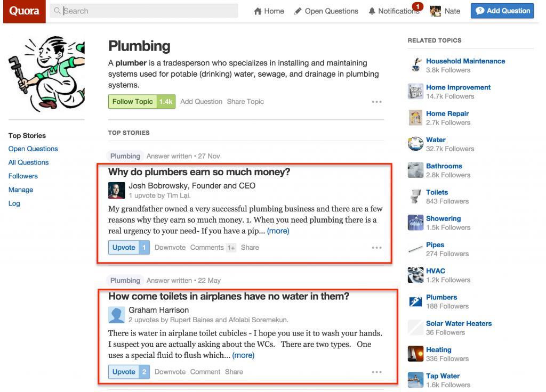Click the Plumbers topic icon
This screenshot has height=392, width=546.
pos(415,301)
